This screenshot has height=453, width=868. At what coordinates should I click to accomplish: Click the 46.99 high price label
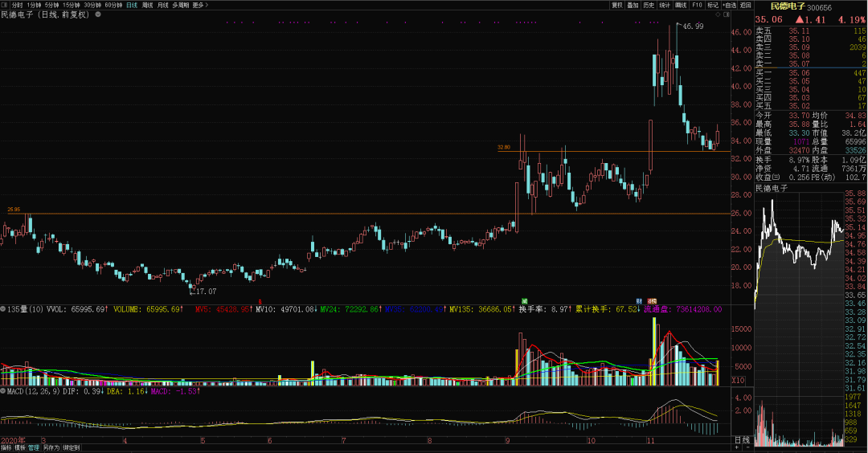693,26
